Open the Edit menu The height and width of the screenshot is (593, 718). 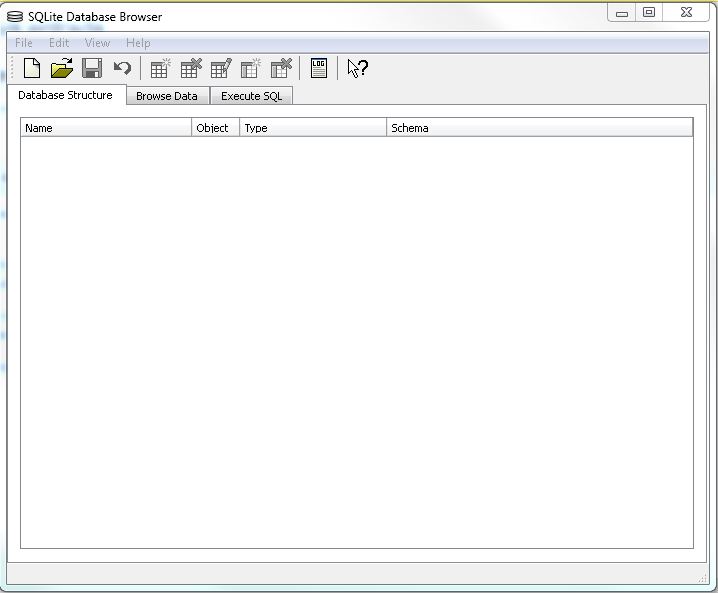point(59,43)
